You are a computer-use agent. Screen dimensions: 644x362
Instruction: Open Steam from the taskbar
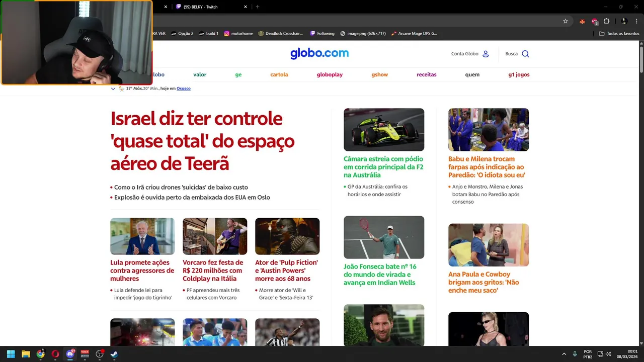114,354
